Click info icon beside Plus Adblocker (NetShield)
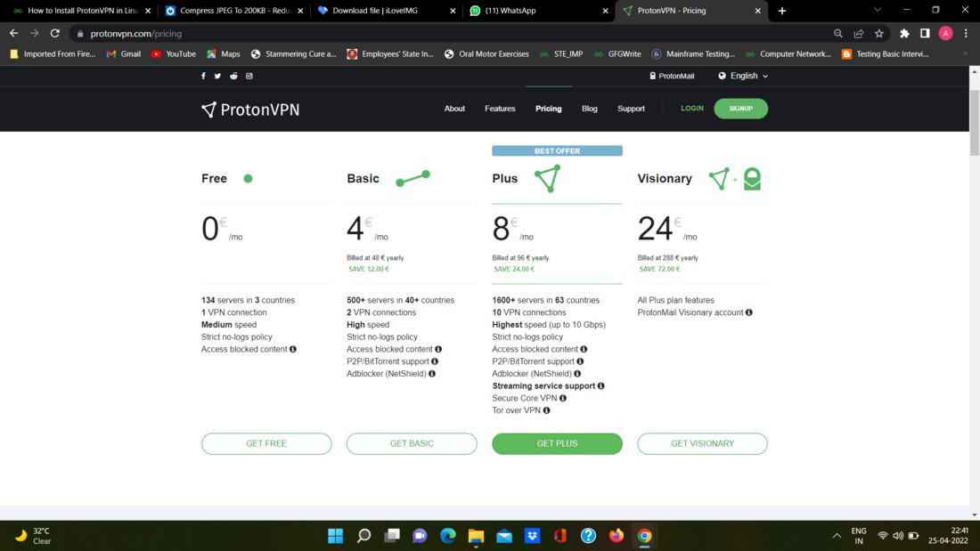 pyautogui.click(x=577, y=374)
